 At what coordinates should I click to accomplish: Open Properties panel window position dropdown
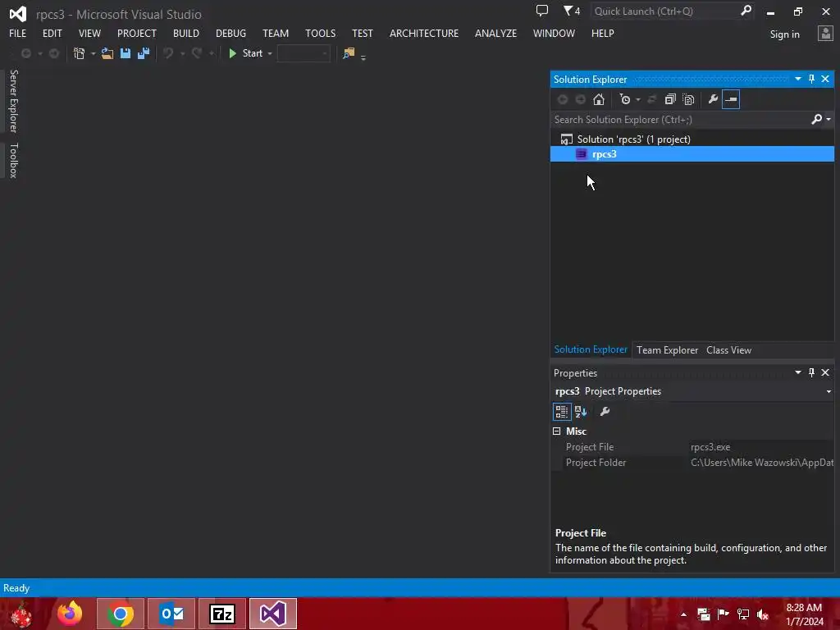point(797,372)
